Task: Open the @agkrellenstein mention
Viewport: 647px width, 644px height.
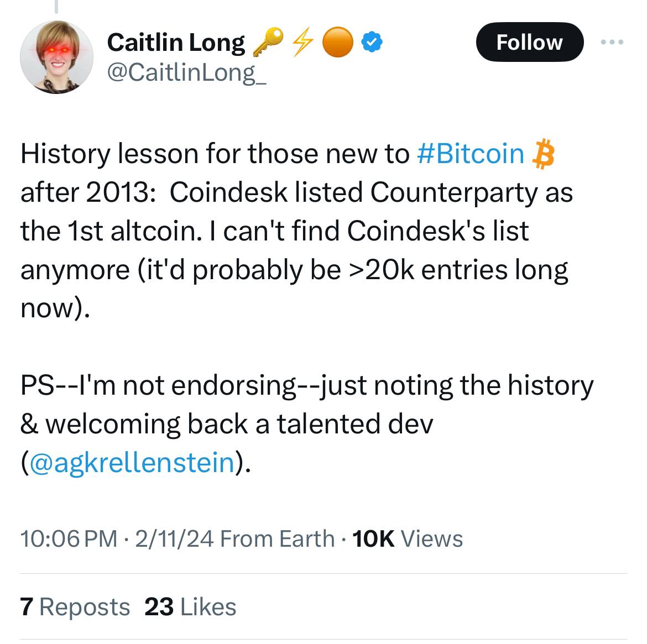Action: coord(132,463)
